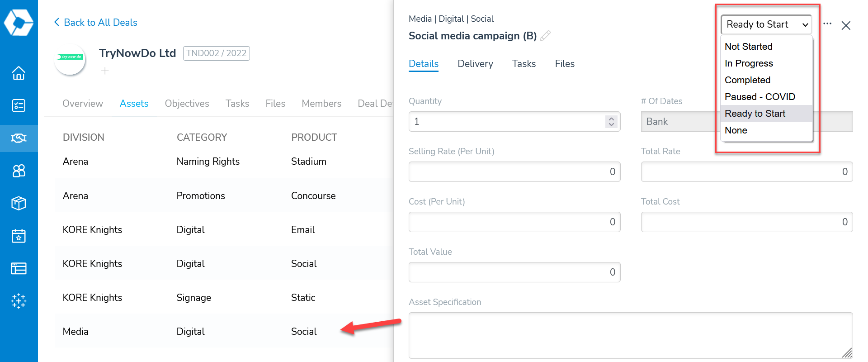Click the Total Rate field
The width and height of the screenshot is (868, 362).
point(747,172)
